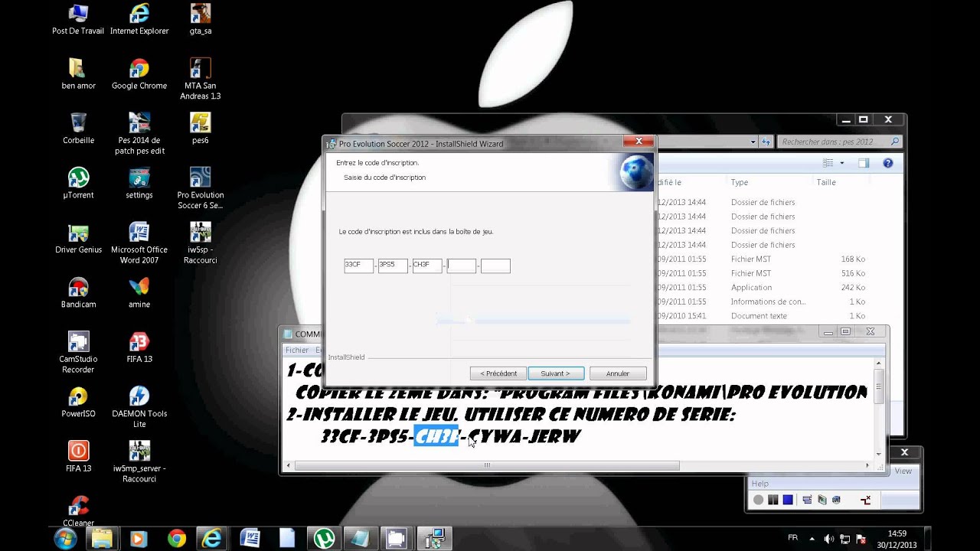
Task: Open the amine desktop icon
Action: (x=139, y=292)
